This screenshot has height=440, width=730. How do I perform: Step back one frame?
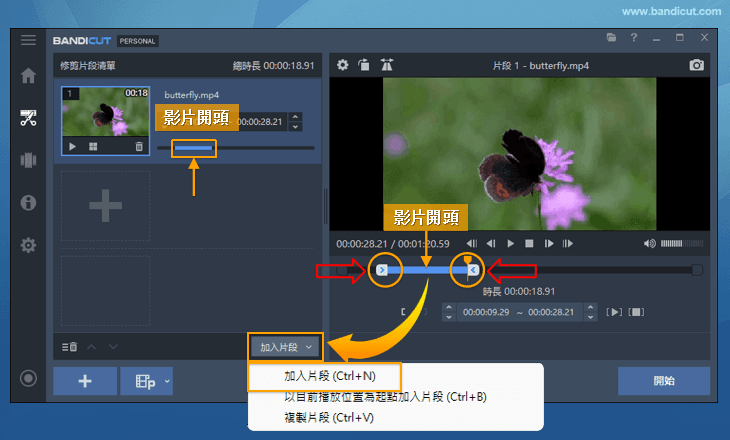coord(491,244)
